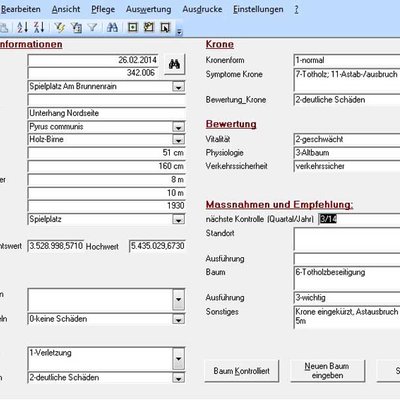Click the Neuen Baum eingeben button
This screenshot has height=400, width=400.
327,371
